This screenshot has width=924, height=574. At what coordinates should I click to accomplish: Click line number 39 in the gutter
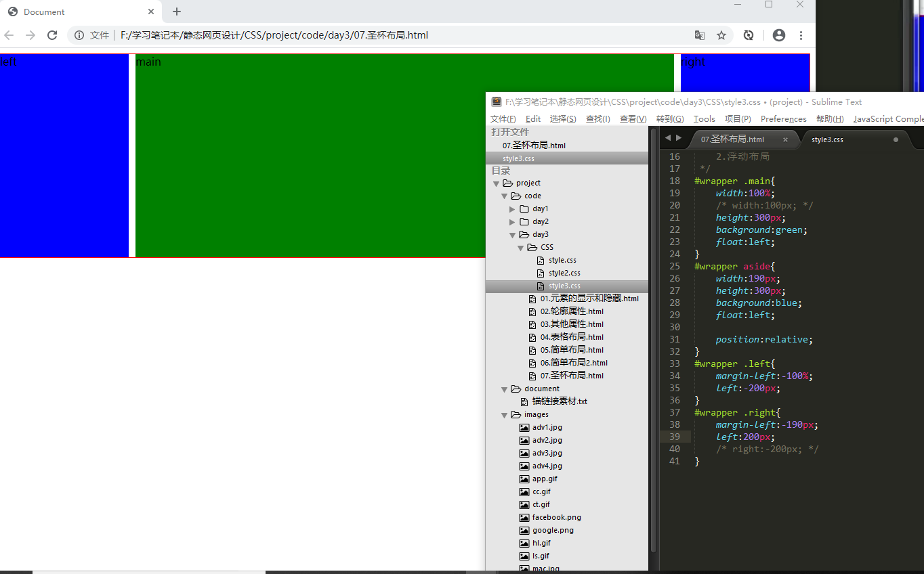675,437
